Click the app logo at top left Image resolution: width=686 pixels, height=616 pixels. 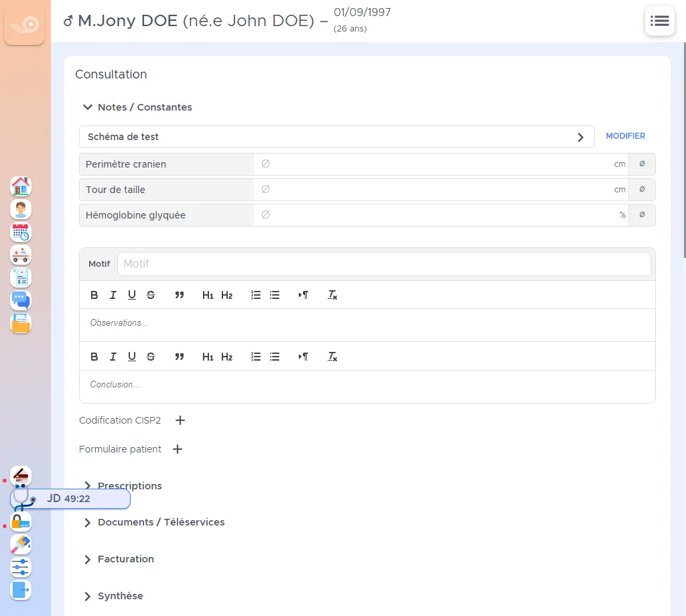24,25
